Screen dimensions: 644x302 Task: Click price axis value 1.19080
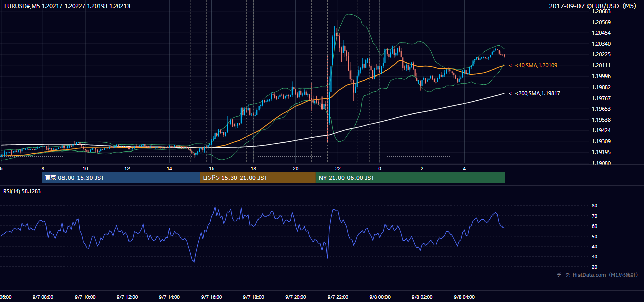tap(602, 163)
